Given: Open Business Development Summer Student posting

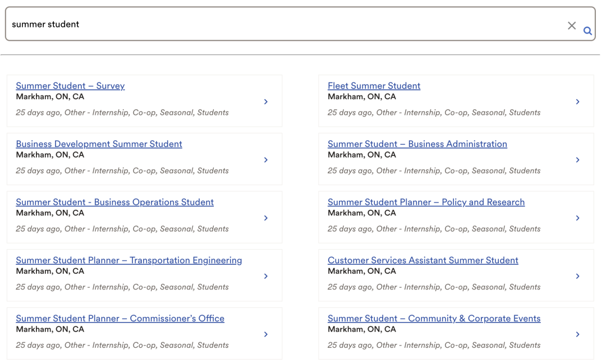Looking at the screenshot, I should tap(99, 144).
